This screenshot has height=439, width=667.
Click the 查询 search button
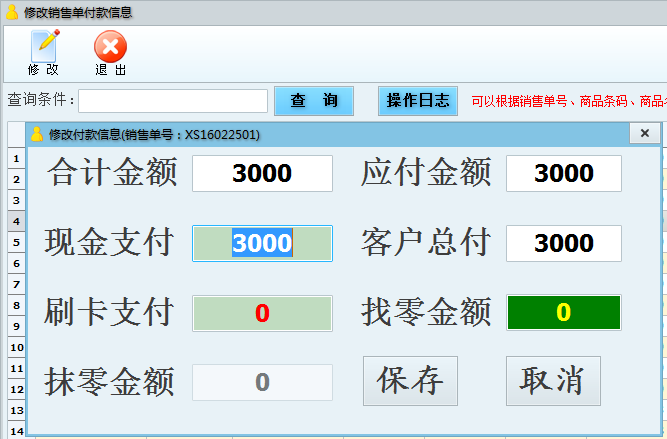(314, 101)
